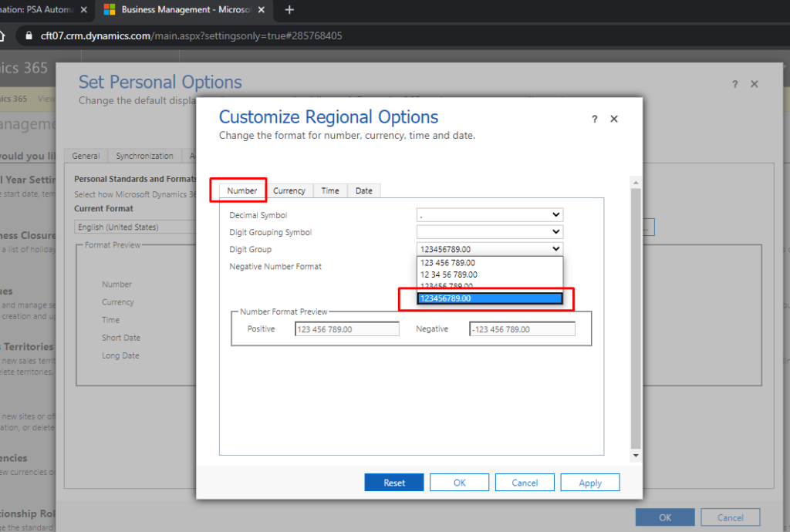Close the PSA Automation browser tab
This screenshot has height=532, width=790.
pos(83,9)
